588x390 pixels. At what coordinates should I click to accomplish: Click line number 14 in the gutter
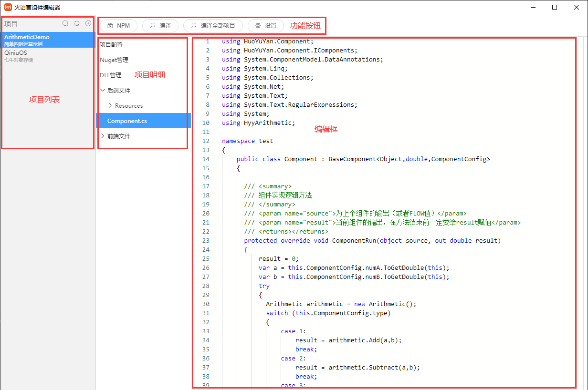[x=206, y=159]
